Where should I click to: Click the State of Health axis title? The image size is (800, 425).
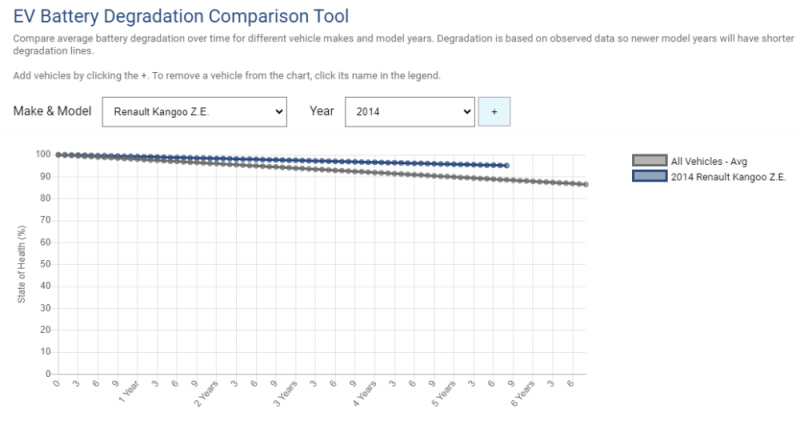(x=22, y=264)
